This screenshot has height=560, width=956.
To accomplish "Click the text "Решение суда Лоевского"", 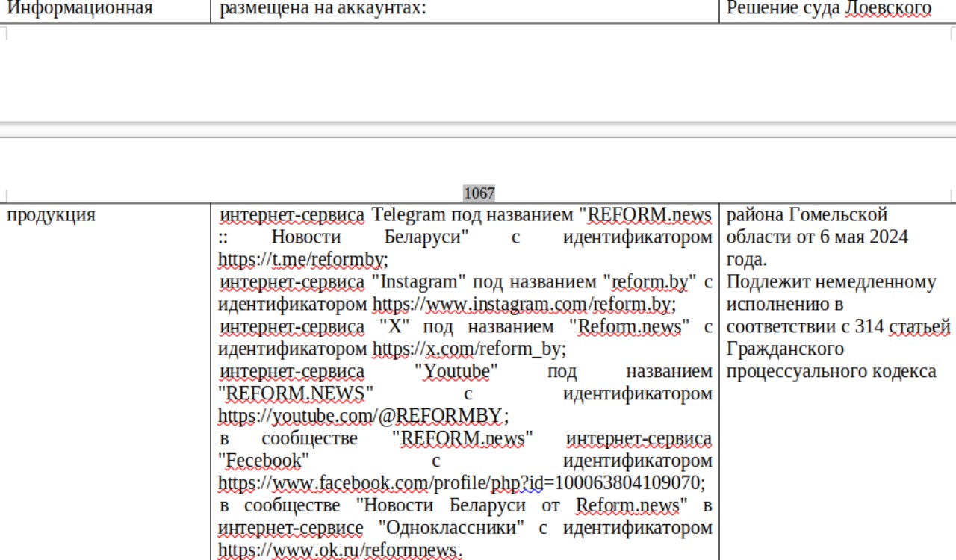I will pos(829,9).
